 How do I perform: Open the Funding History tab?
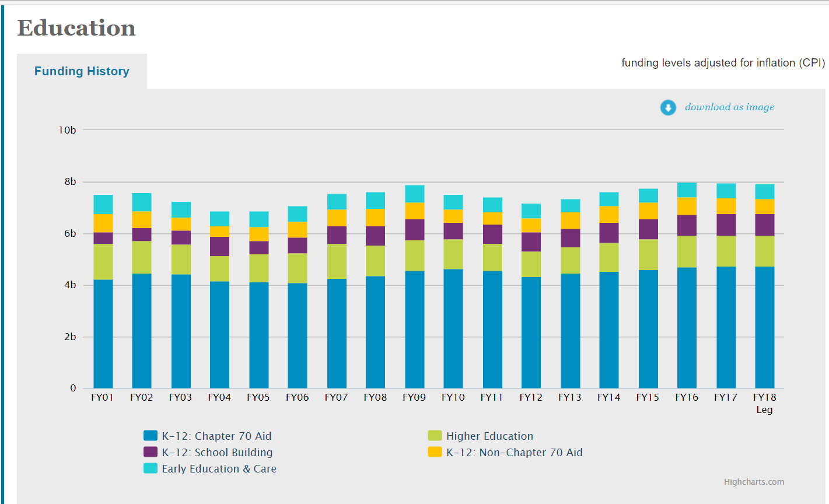coord(82,71)
